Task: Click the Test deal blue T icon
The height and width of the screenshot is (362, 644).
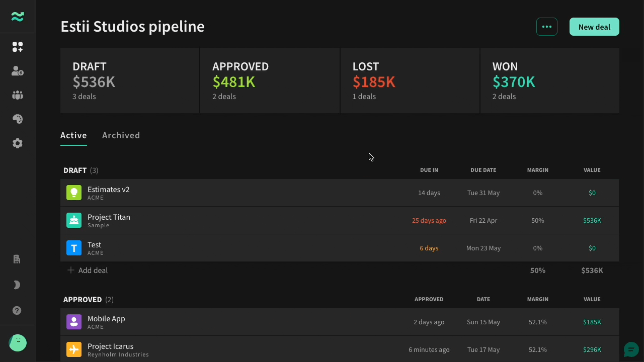Action: click(74, 248)
